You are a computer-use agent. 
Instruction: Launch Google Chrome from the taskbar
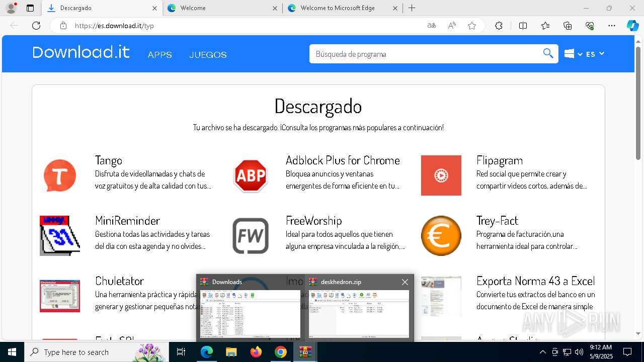[x=281, y=352]
